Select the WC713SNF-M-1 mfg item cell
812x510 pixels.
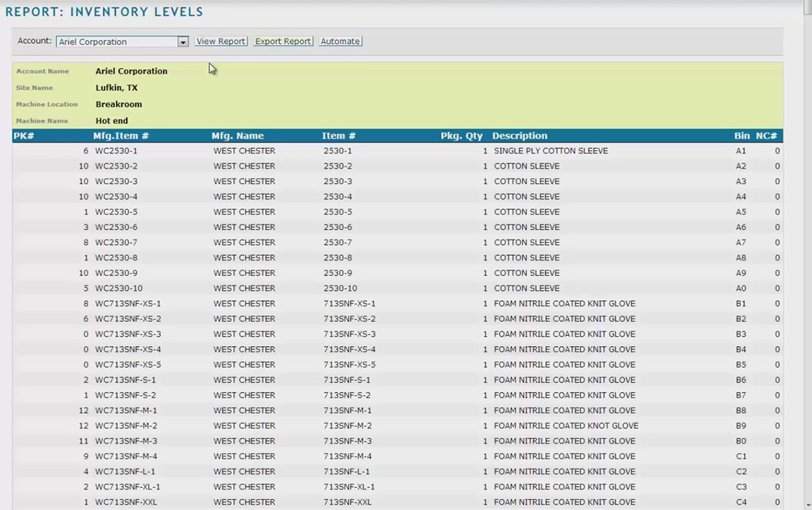click(x=126, y=411)
